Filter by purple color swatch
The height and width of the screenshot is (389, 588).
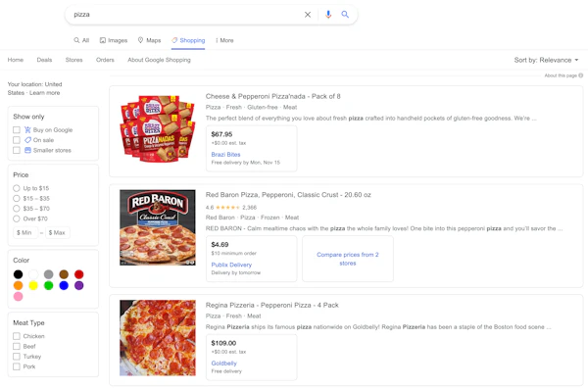(78, 285)
